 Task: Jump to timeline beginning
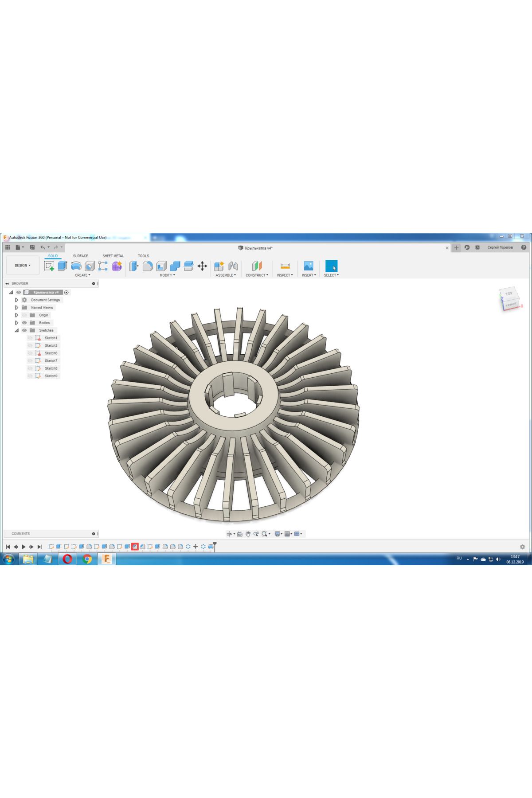click(x=8, y=547)
